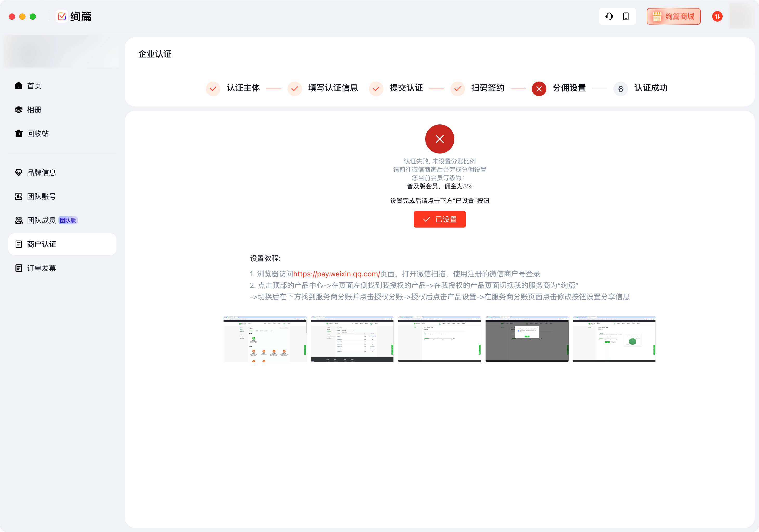
Task: Click step 6 认证成功 indicator
Action: [x=620, y=89]
